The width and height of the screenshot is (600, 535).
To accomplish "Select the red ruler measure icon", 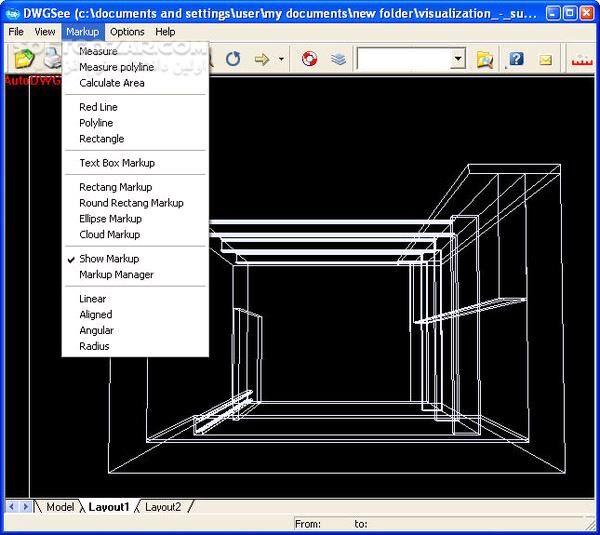I will coord(582,60).
